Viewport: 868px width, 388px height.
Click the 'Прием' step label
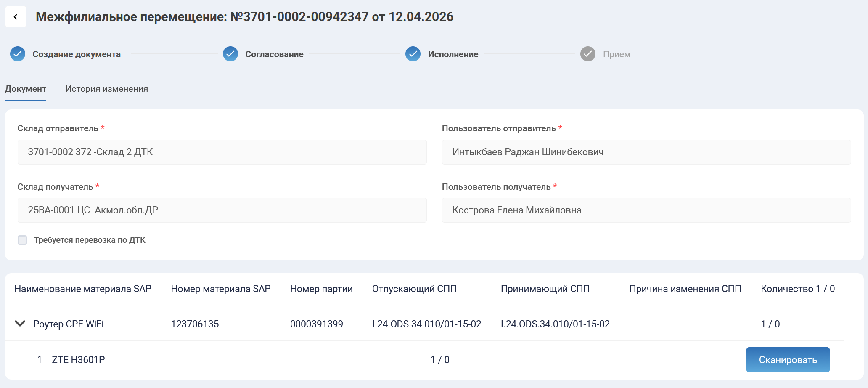(617, 54)
